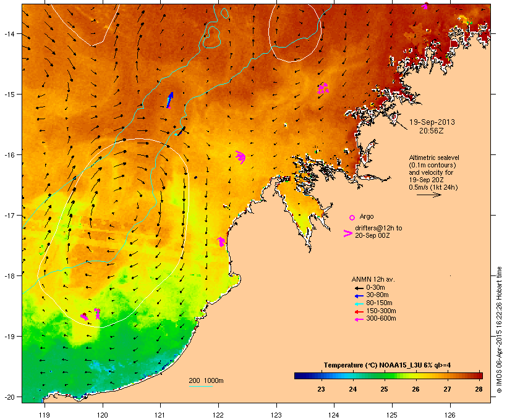507x420 pixels.
Task: Click the blue 30-80m legend arrow
Action: 359,296
